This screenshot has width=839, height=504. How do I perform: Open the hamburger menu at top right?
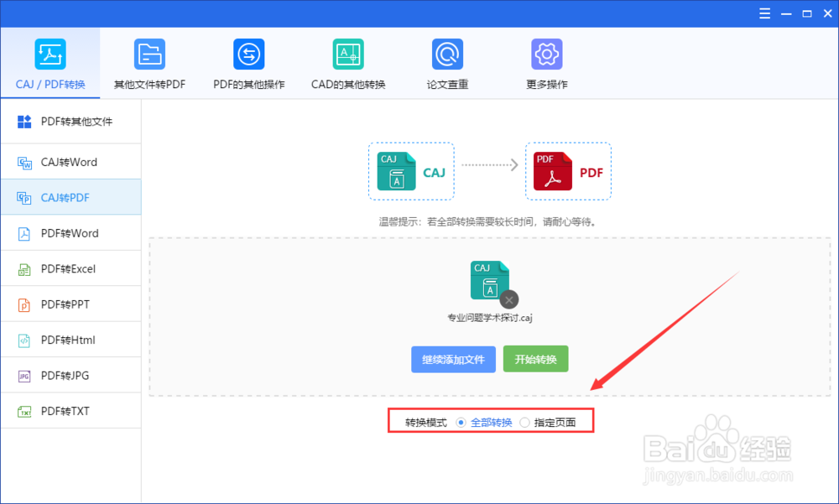[764, 13]
